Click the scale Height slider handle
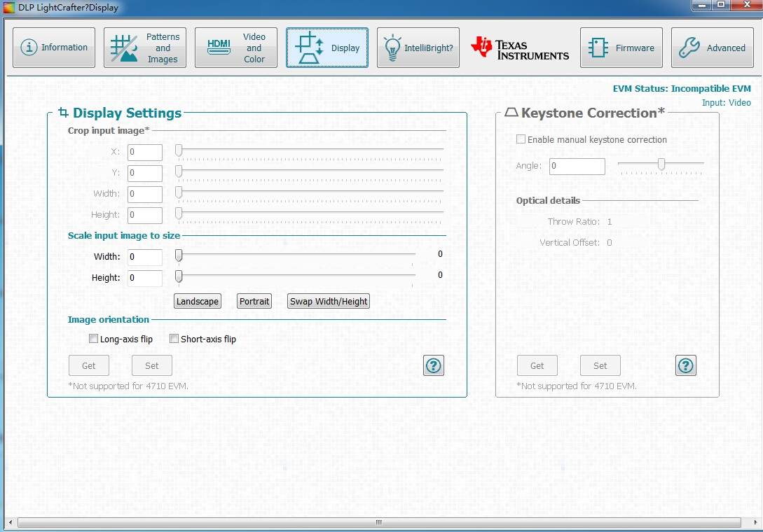The image size is (763, 532). coord(179,276)
